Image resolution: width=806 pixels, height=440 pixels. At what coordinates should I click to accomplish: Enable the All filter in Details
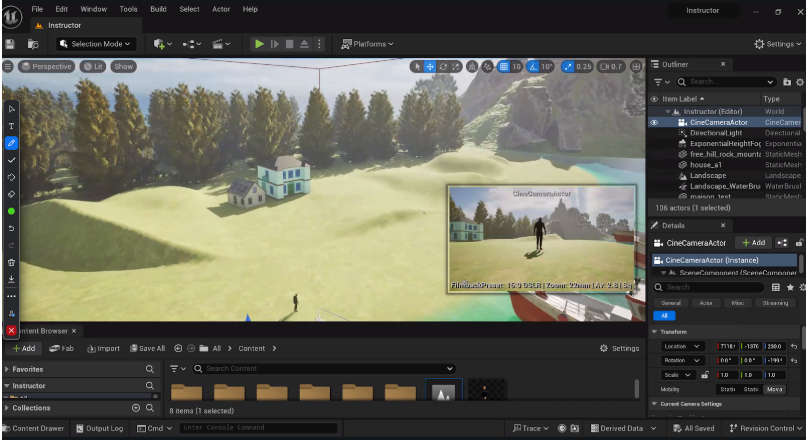665,316
